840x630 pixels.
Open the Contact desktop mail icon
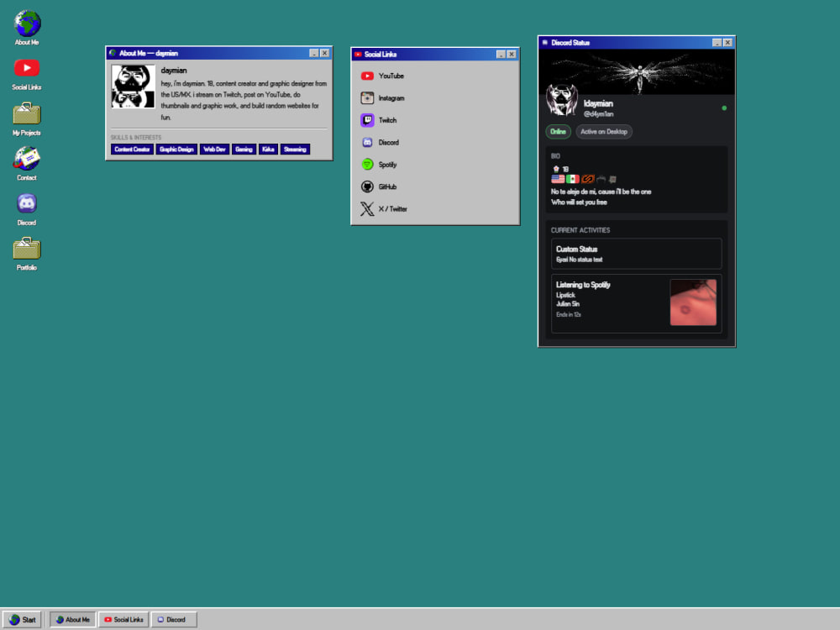tap(27, 159)
